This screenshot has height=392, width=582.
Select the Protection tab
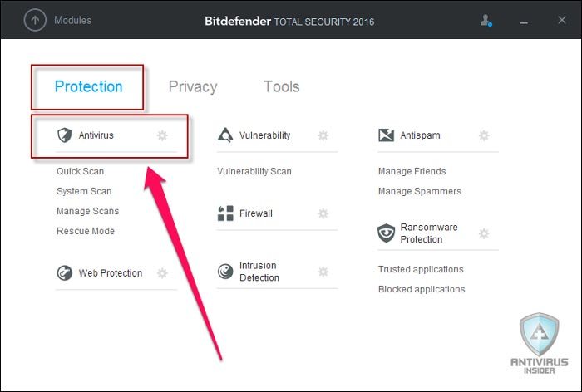pyautogui.click(x=88, y=86)
